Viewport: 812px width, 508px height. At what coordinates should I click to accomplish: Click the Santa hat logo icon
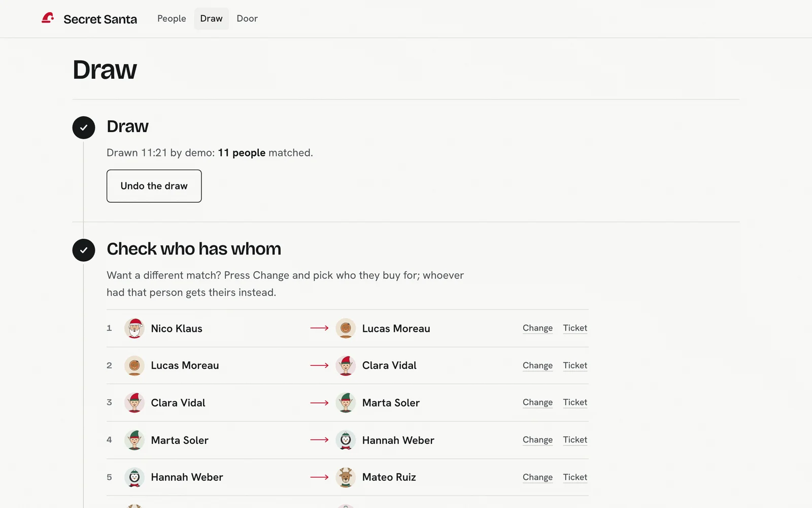tap(48, 18)
